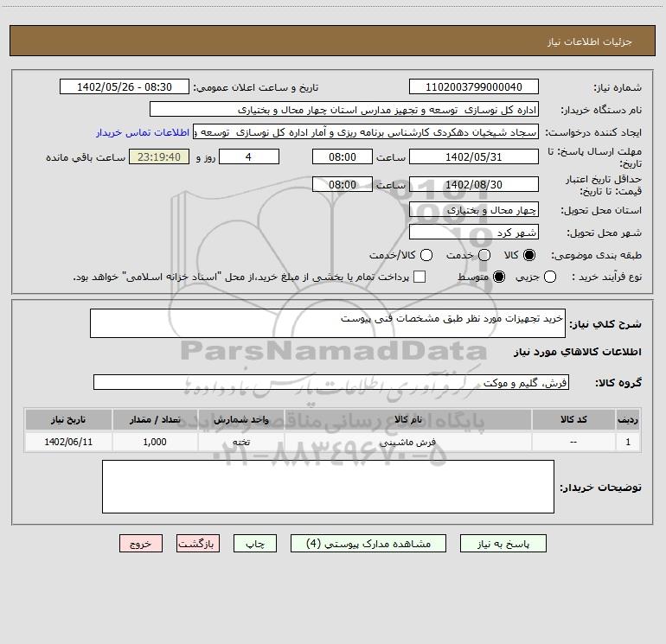This screenshot has height=644, width=666.
Task: Select the کالا/خدمت radio button
Action: click(426, 255)
